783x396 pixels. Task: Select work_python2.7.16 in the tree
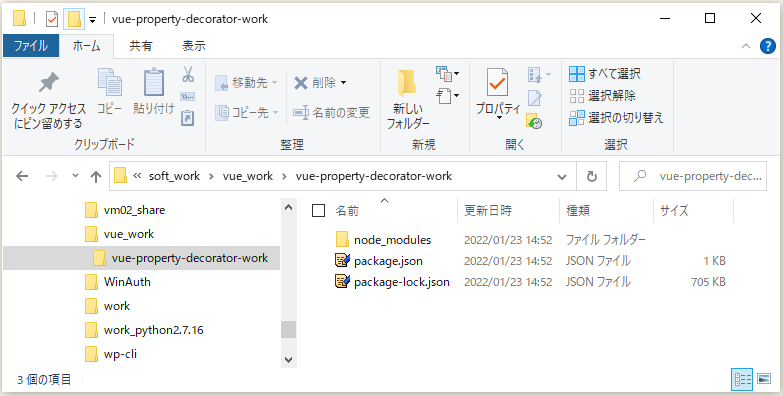point(153,330)
